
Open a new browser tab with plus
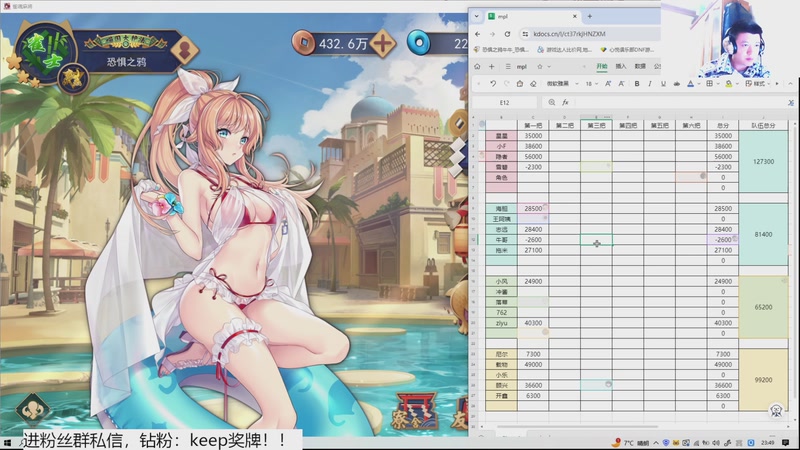tap(590, 16)
